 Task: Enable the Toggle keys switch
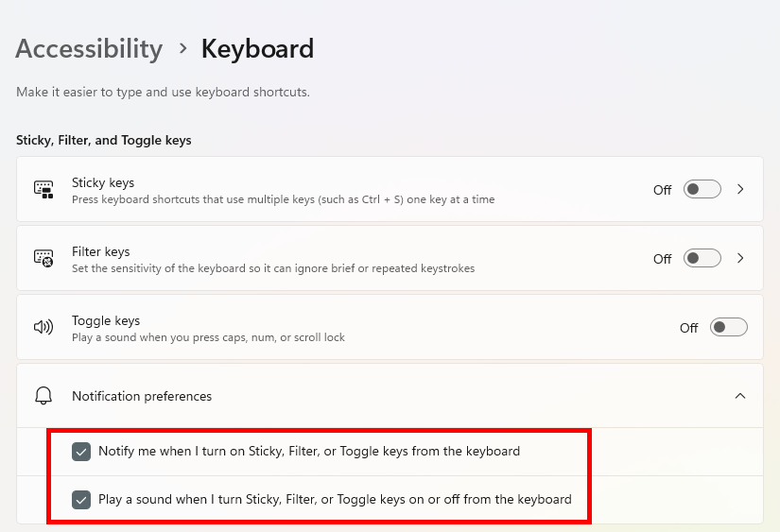[x=728, y=327]
